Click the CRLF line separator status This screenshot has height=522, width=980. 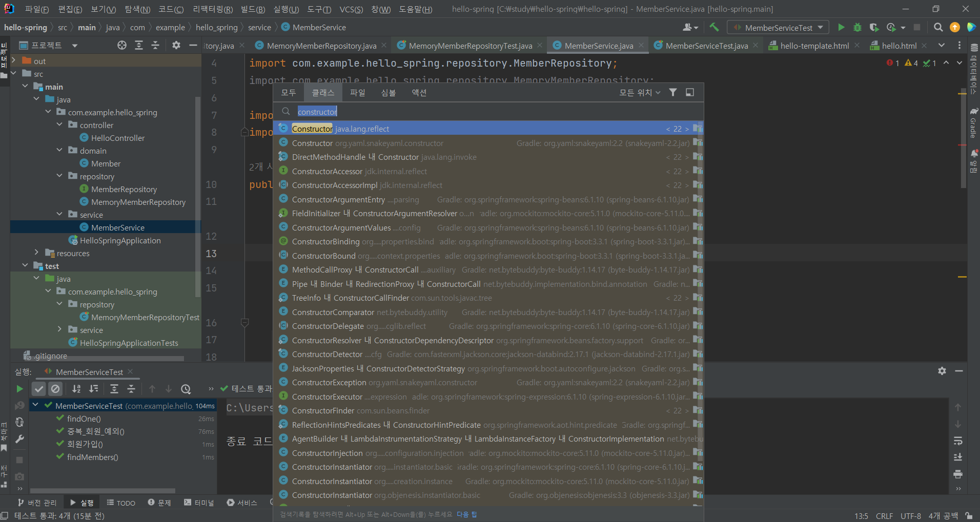[884, 516]
